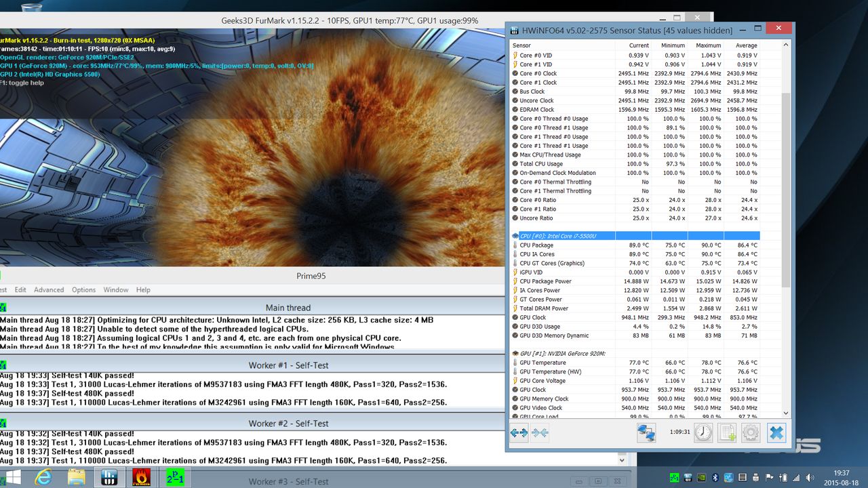868x488 pixels.
Task: Click the blue X button in HWiNFO toolbar
Action: 777,432
